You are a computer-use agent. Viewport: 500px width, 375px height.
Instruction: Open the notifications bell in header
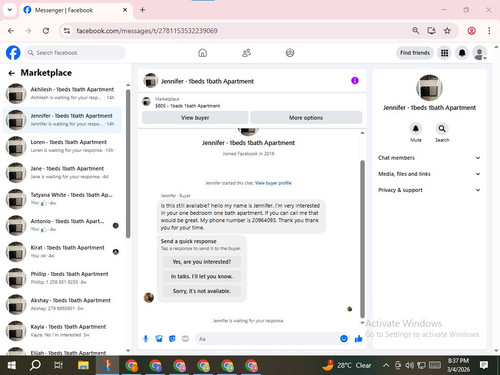[x=462, y=53]
